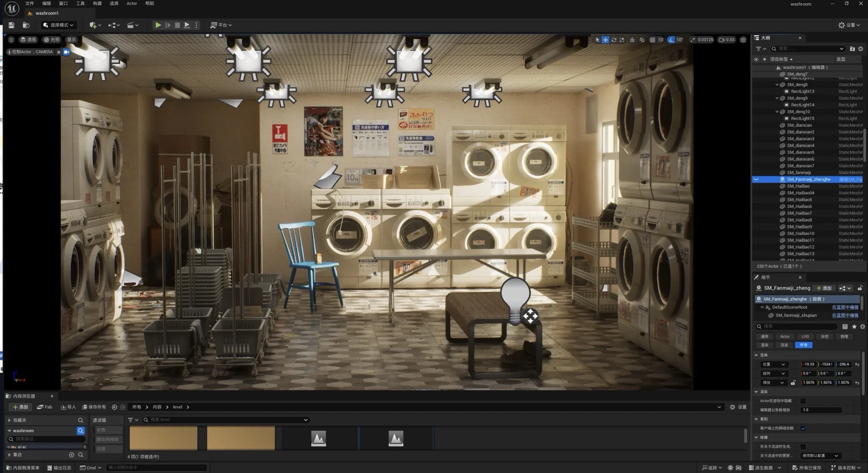
Task: Collapse the DefaultSceneRoot component
Action: [x=762, y=307]
